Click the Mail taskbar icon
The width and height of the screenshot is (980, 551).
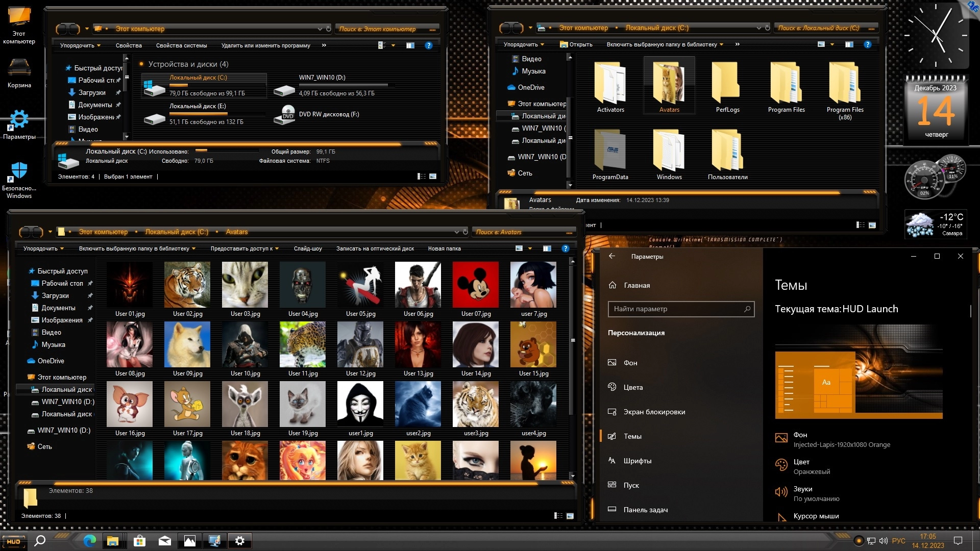click(164, 541)
